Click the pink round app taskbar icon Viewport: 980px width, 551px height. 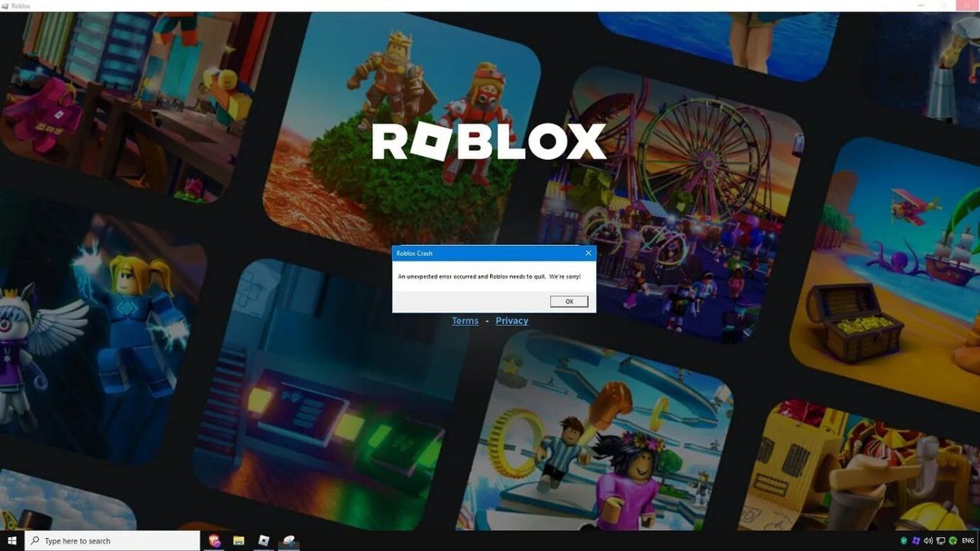[215, 540]
